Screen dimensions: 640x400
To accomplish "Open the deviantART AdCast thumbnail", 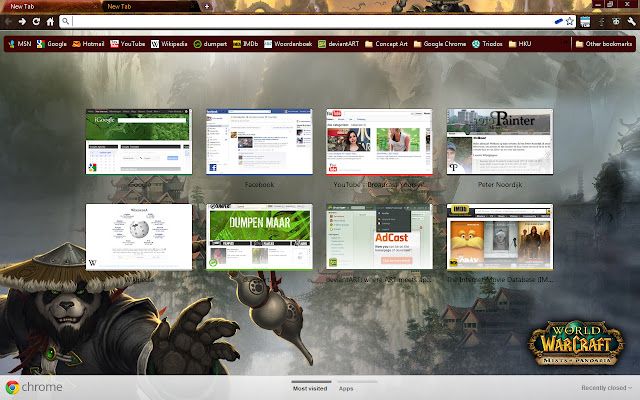I will pyautogui.click(x=379, y=237).
